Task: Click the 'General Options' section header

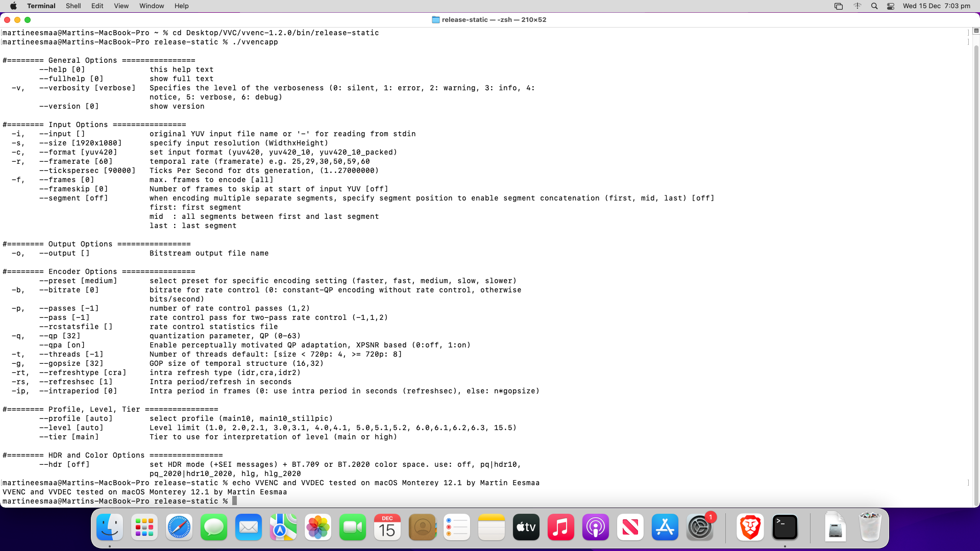Action: coord(99,61)
